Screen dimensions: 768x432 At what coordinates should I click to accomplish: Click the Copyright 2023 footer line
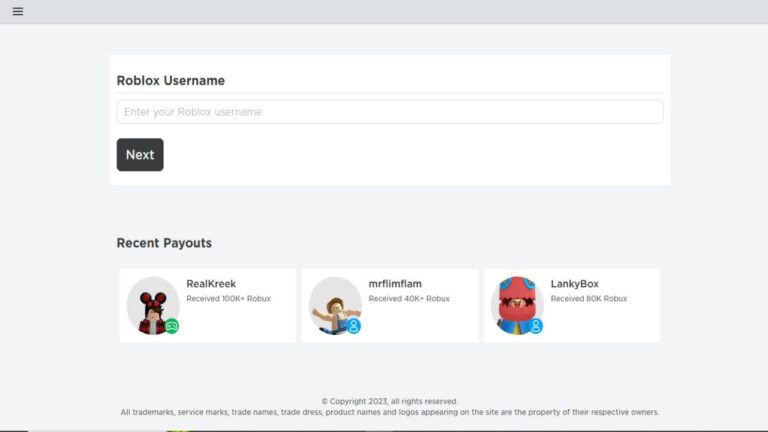pyautogui.click(x=389, y=401)
